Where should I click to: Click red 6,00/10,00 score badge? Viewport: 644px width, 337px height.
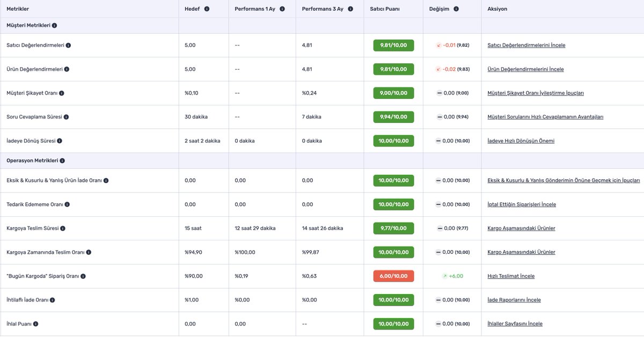tap(393, 276)
